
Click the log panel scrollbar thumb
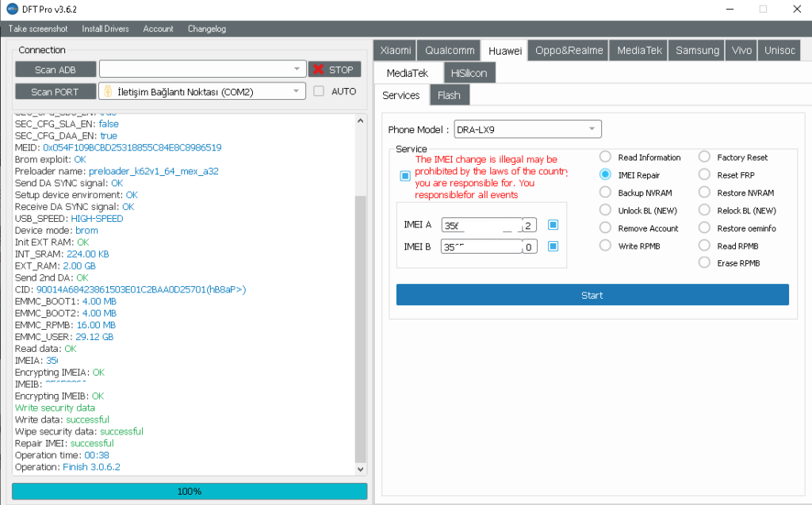click(361, 330)
